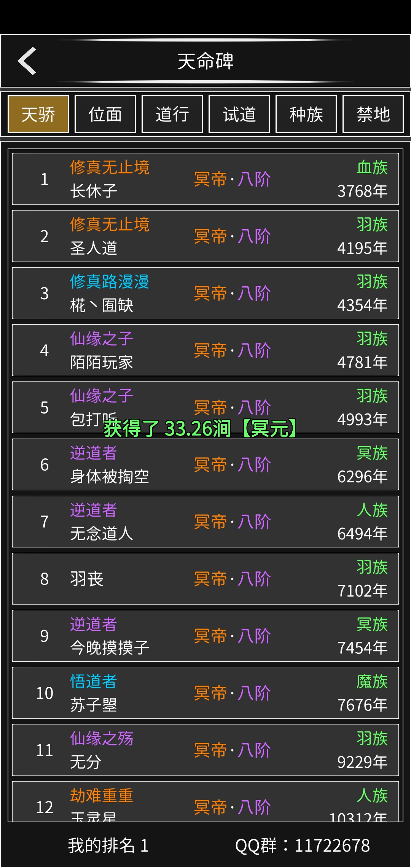411x868 pixels.
Task: Tap the 修真路漫漫 title
Action: 110,282
